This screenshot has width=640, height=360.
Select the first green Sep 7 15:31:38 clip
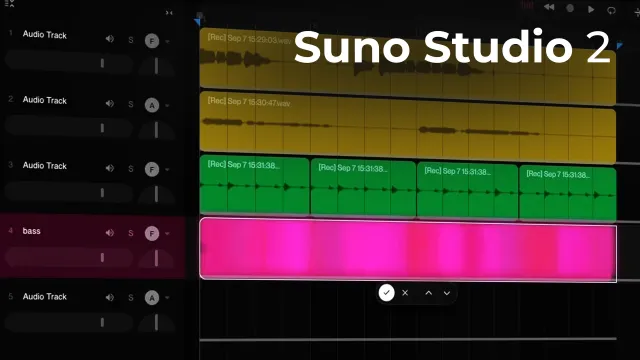tap(254, 184)
